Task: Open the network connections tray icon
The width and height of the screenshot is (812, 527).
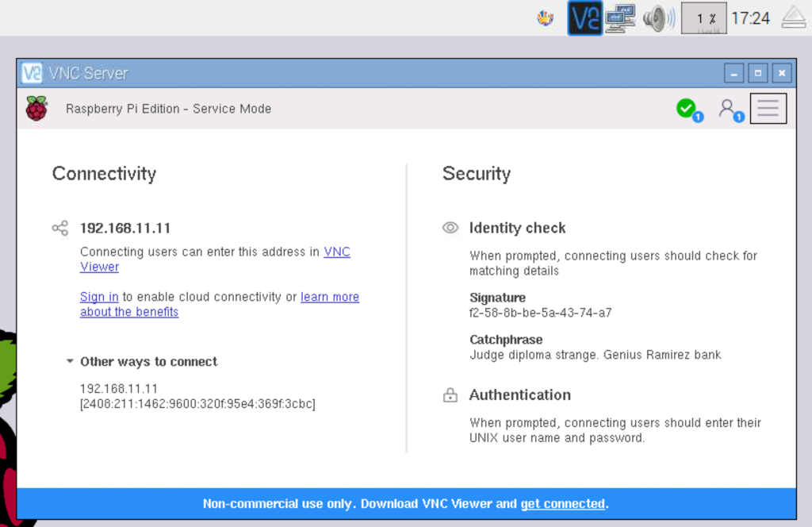Action: point(620,18)
